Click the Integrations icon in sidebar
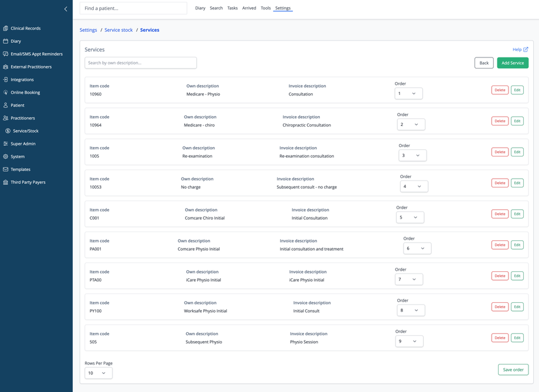 point(6,80)
